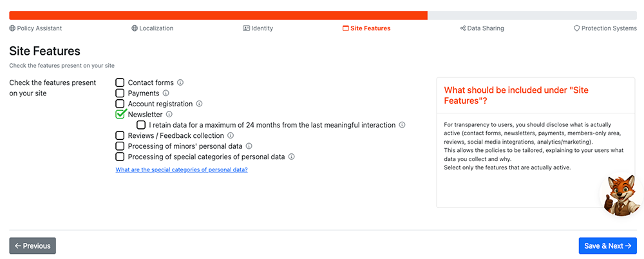Click the Save & Next button
Screen dimensions: 644x259
click(x=607, y=245)
